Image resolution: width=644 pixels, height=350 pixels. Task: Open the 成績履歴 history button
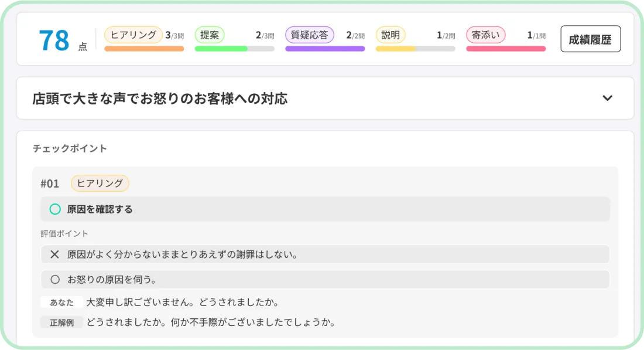pos(590,39)
